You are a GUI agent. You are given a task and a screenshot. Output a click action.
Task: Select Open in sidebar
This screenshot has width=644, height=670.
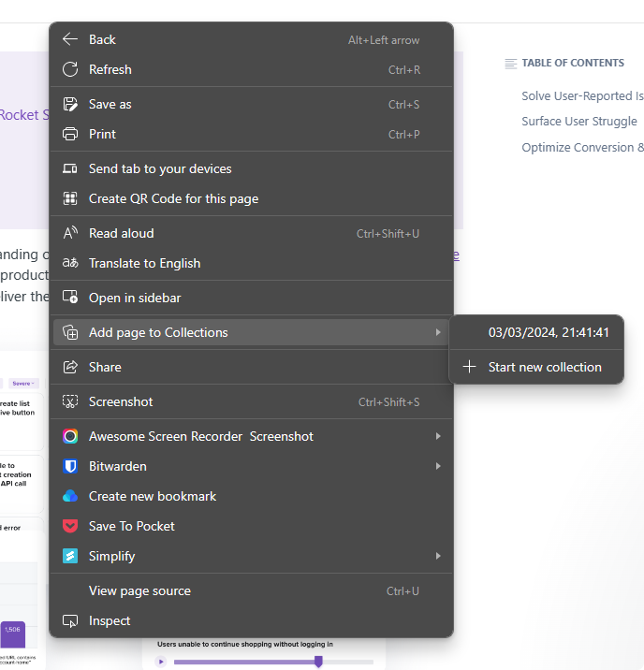pyautogui.click(x=135, y=298)
